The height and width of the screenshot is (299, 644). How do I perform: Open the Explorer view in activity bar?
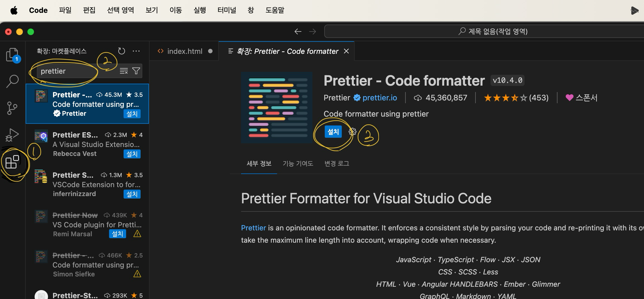(12, 55)
